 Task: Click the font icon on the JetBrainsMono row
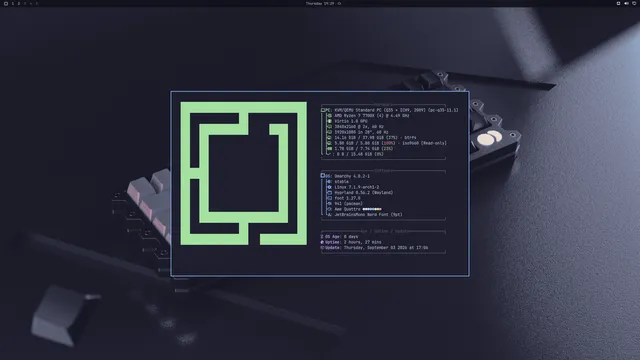[x=329, y=215]
